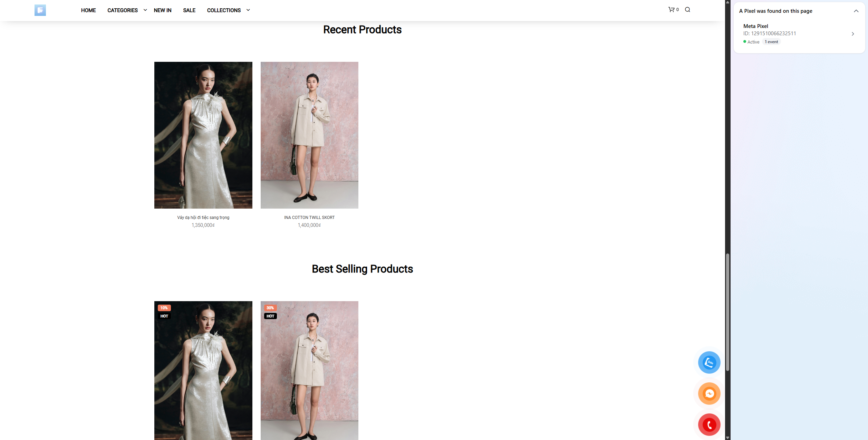The width and height of the screenshot is (868, 440).
Task: Click the 1 event badge
Action: coord(771,42)
